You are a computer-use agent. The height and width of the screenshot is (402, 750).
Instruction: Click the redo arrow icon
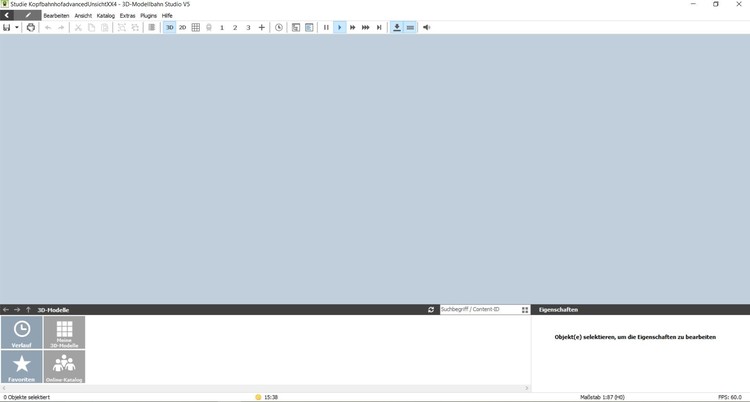(x=61, y=28)
